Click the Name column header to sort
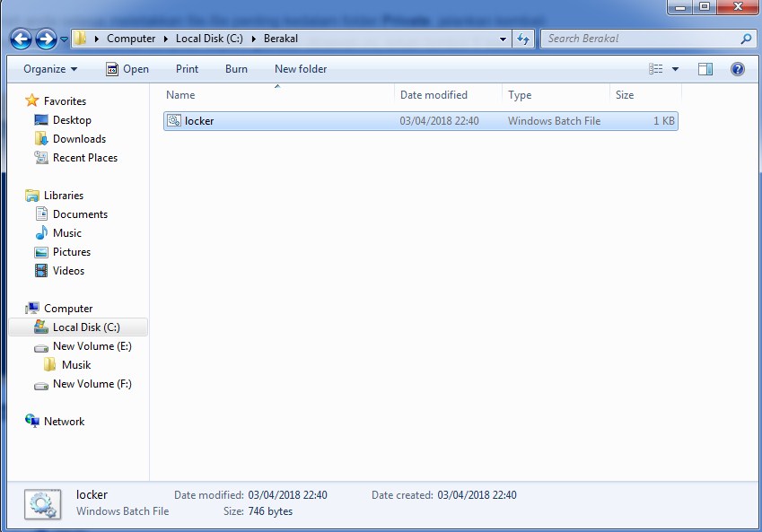 click(180, 94)
